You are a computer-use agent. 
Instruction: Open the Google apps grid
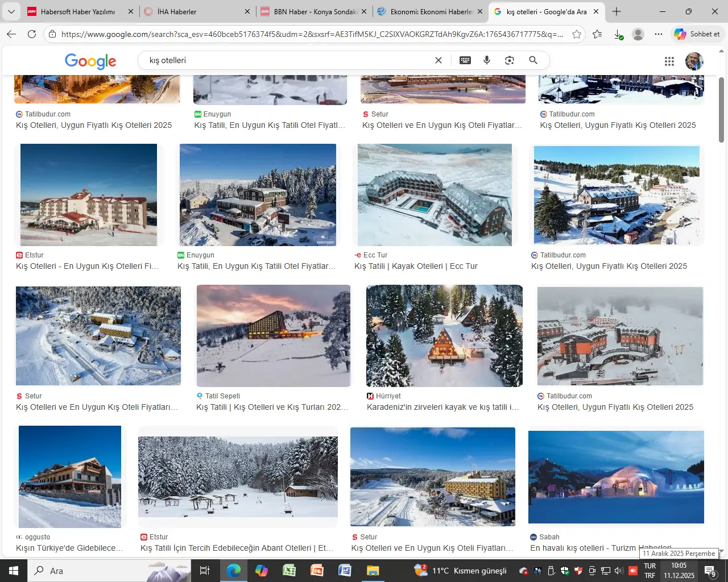[669, 61]
